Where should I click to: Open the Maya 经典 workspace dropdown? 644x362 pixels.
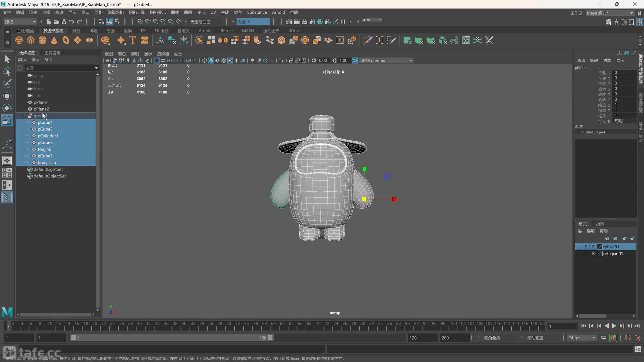point(610,13)
